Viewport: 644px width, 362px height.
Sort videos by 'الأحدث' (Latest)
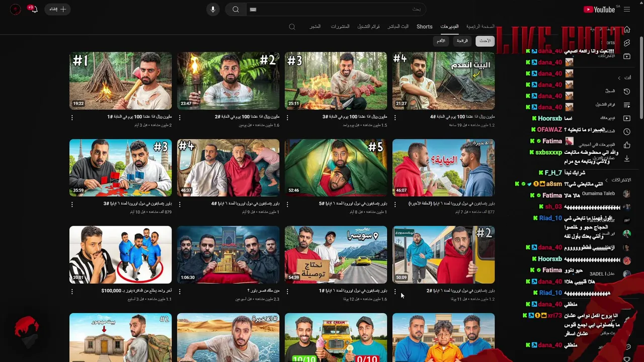[485, 41]
